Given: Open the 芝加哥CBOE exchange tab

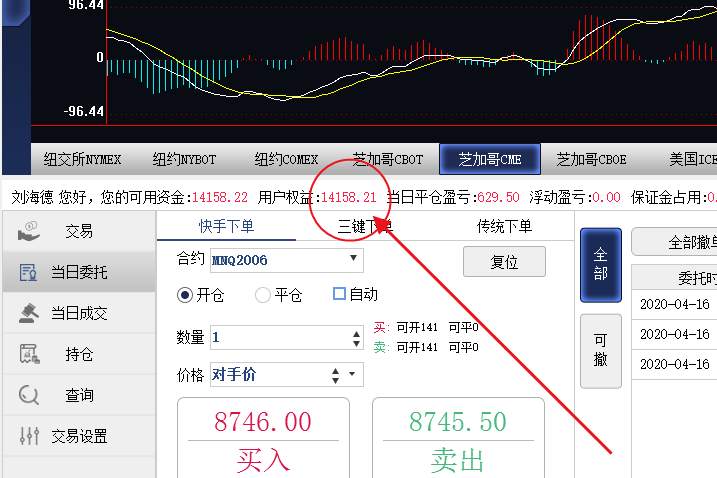Looking at the screenshot, I should [x=591, y=159].
